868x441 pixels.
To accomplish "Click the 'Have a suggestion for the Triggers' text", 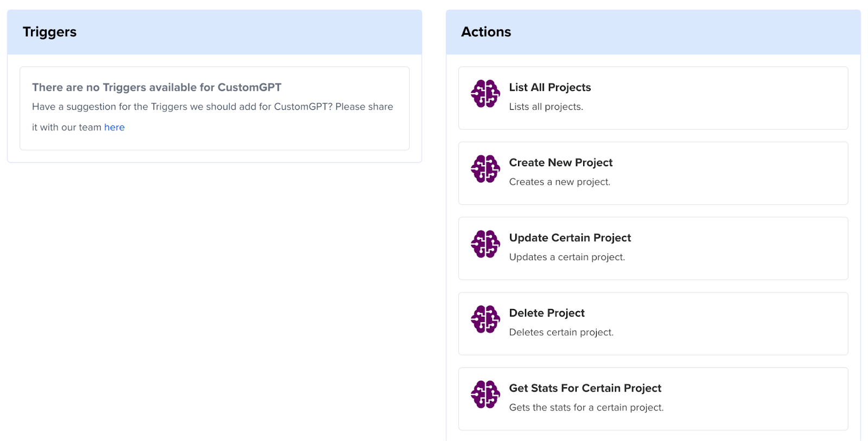I will (x=213, y=117).
